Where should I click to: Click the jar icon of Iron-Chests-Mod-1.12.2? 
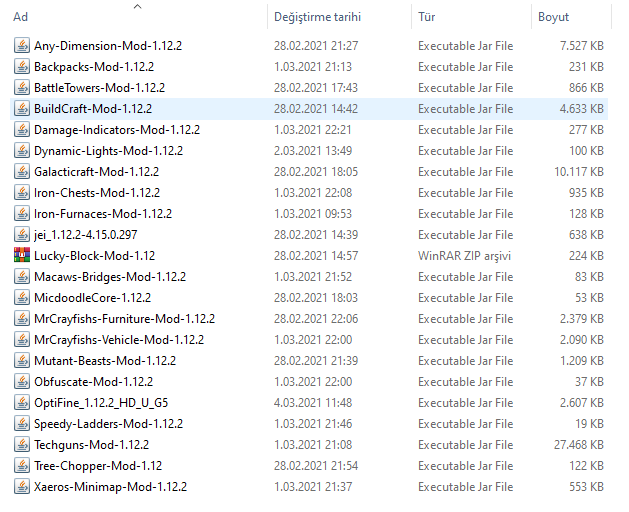[x=22, y=192]
